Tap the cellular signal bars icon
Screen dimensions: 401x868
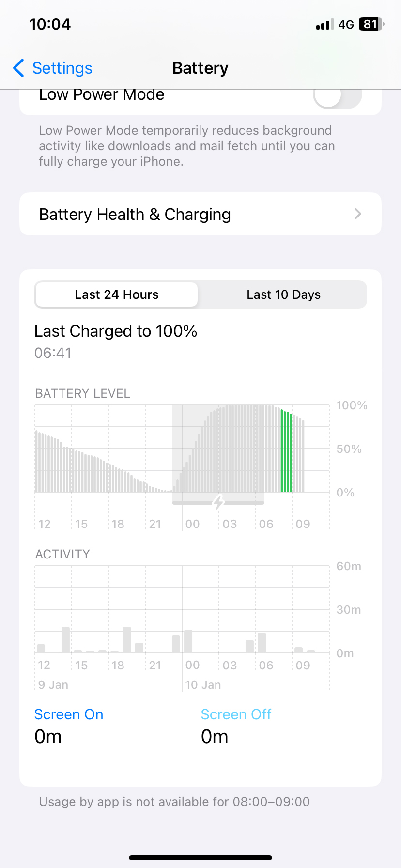tap(324, 25)
